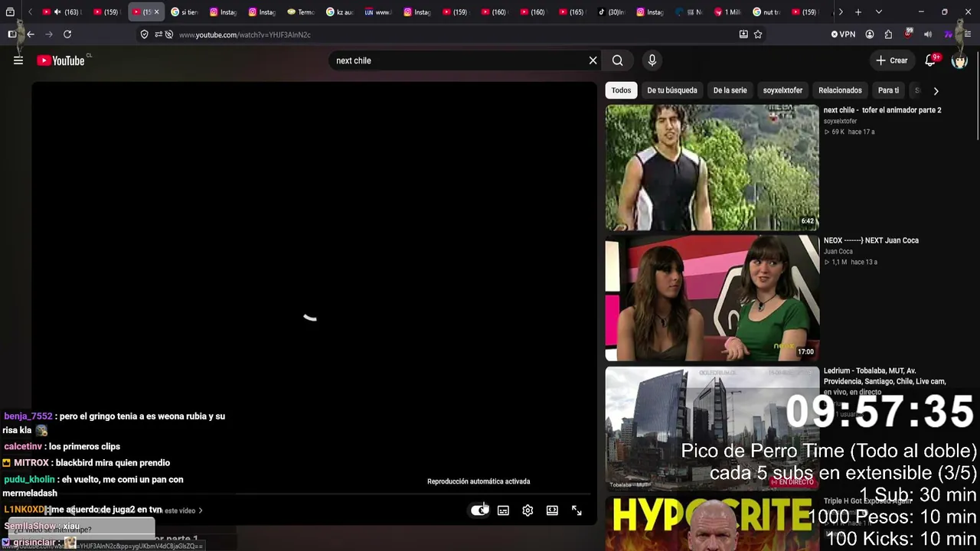Open the YouTube account avatar menu
980x551 pixels.
pos(959,60)
